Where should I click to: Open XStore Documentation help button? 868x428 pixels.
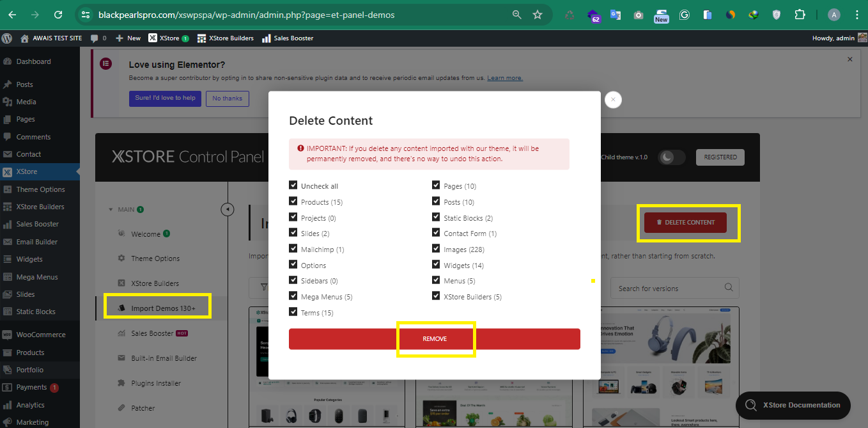click(x=793, y=405)
